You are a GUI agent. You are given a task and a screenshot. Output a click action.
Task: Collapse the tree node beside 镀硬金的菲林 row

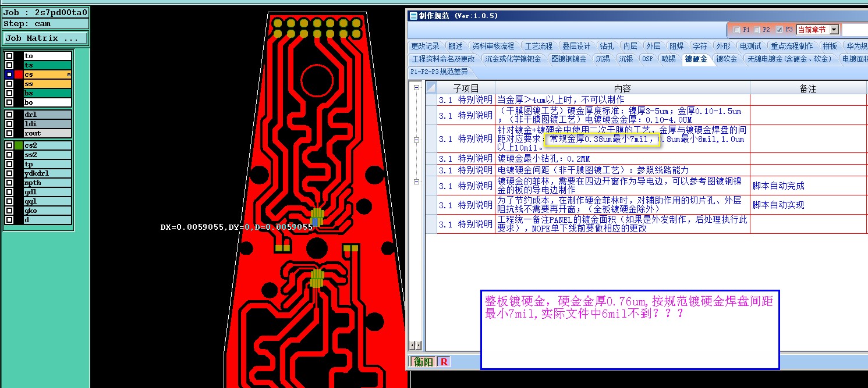click(x=416, y=181)
